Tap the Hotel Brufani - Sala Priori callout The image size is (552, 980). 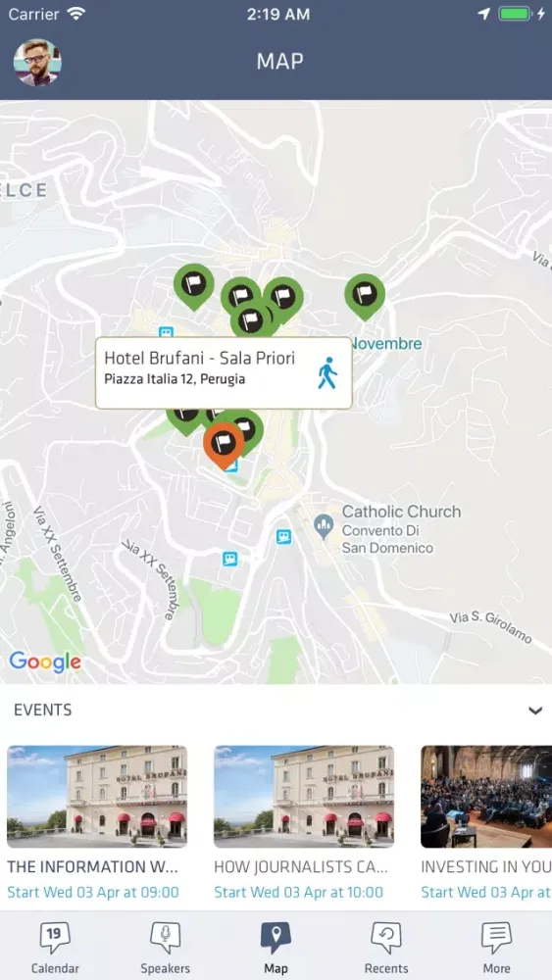click(224, 373)
